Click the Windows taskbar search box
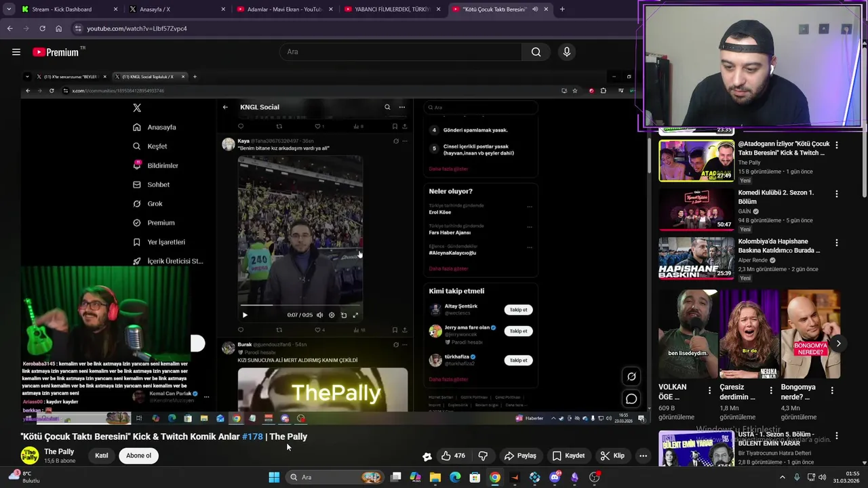The width and height of the screenshot is (868, 488). click(334, 477)
